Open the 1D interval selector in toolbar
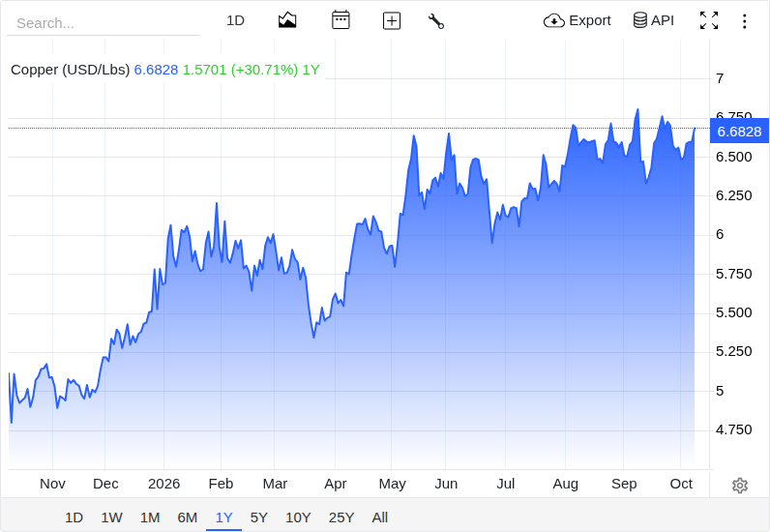This screenshot has width=770, height=532. tap(235, 20)
